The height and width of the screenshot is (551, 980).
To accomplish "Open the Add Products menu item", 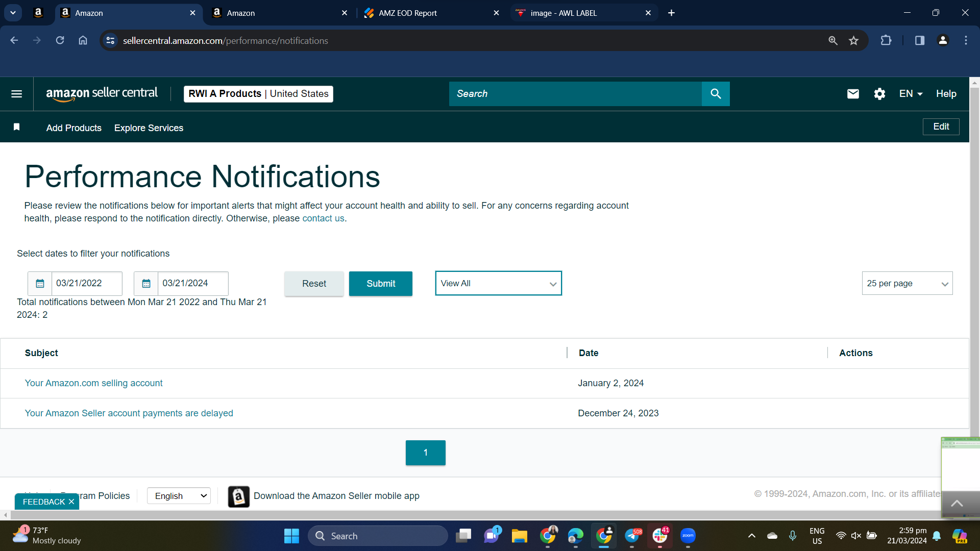I will (x=74, y=128).
